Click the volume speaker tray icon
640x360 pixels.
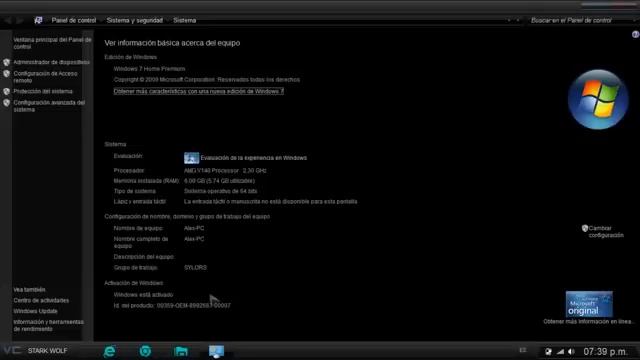pos(571,351)
